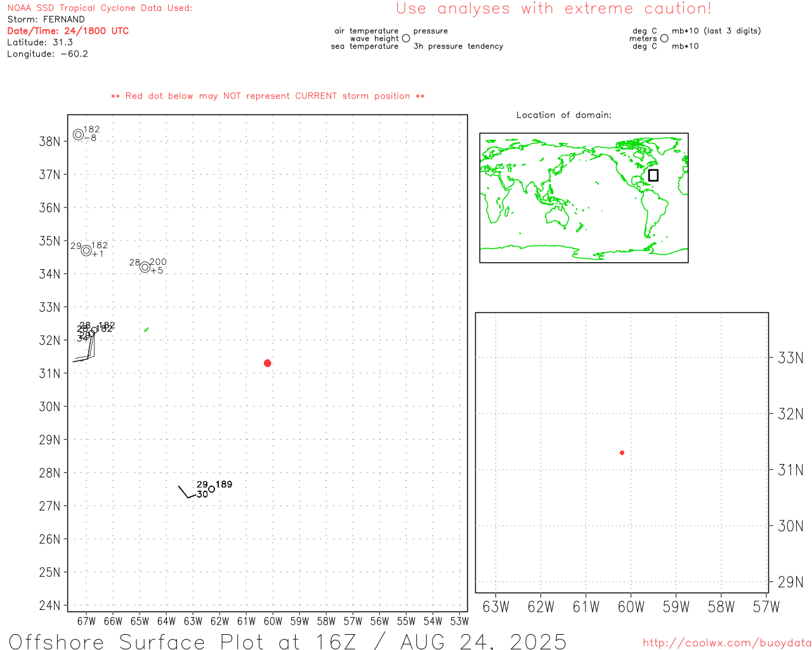The image size is (812, 650).
Task: Click the 38N latitude axis label
Action: point(50,142)
